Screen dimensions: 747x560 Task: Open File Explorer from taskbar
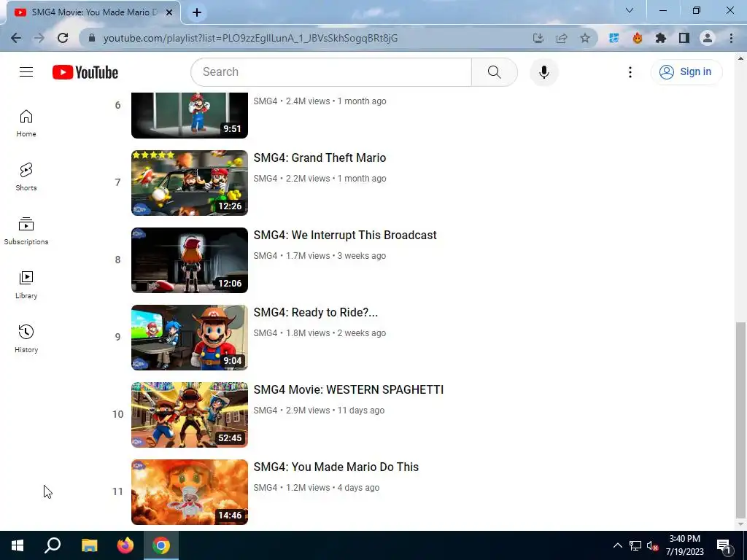89,545
